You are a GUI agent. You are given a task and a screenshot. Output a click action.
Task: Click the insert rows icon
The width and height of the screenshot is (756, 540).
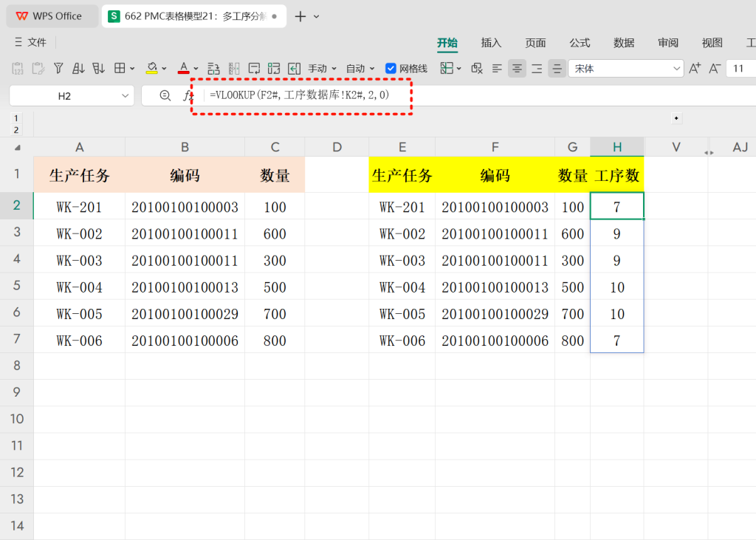point(213,69)
